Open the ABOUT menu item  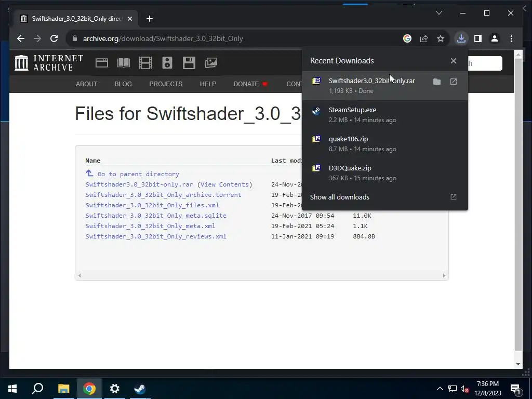coord(87,84)
